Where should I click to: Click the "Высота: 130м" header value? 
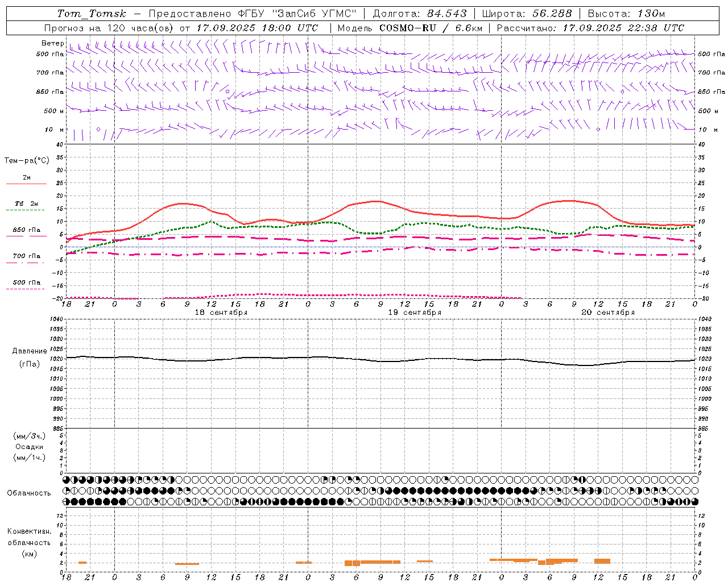click(626, 14)
